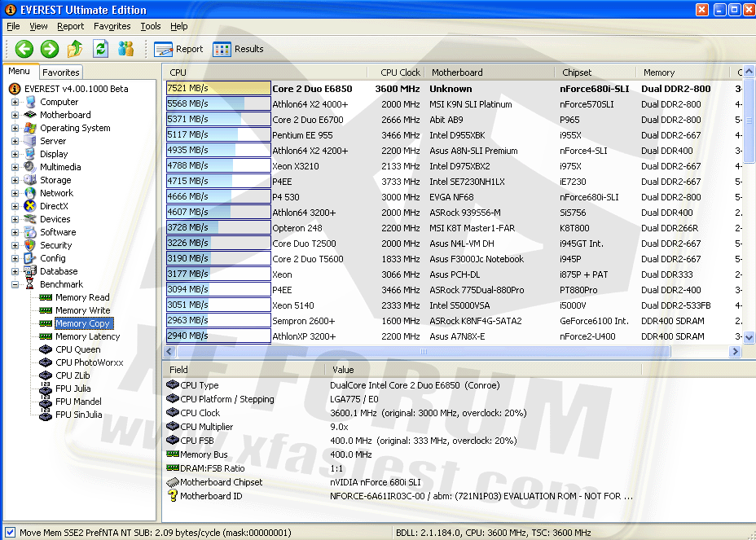Image resolution: width=756 pixels, height=540 pixels.
Task: Click EVEREST v4.00.1000 Beta root node
Action: pyautogui.click(x=77, y=89)
